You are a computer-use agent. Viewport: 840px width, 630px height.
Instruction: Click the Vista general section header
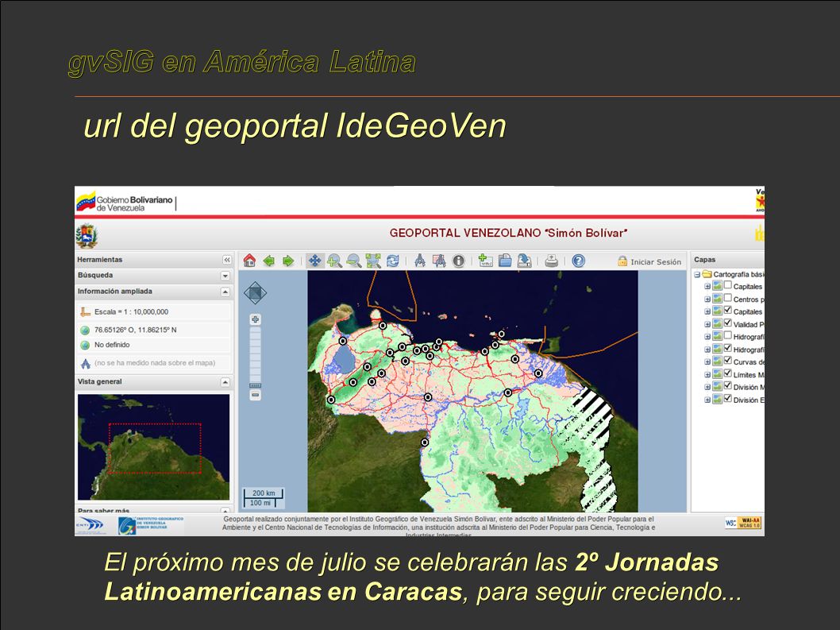(x=154, y=382)
